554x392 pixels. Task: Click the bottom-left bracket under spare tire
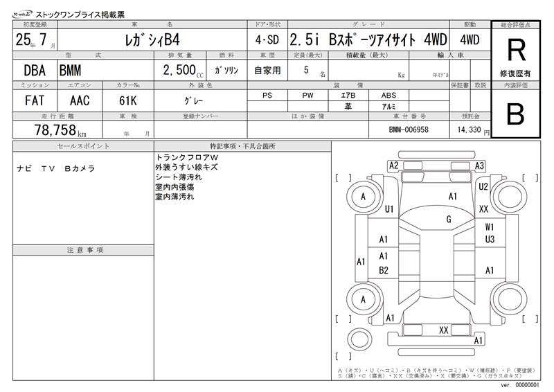(343, 356)
